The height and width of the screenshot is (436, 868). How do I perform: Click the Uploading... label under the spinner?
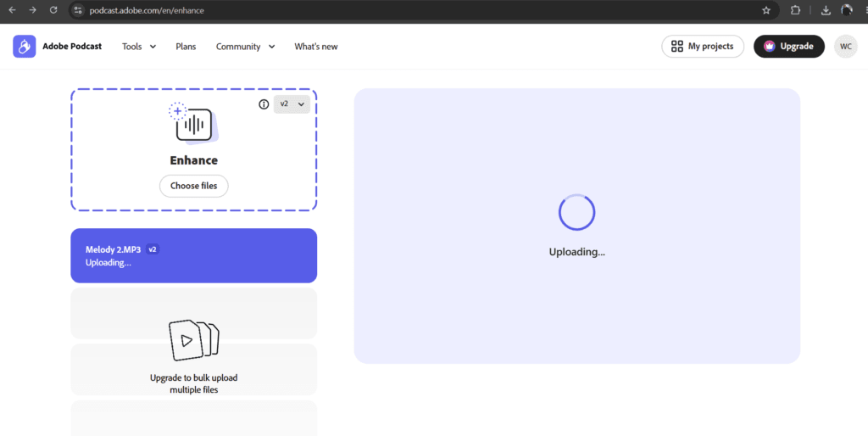(x=576, y=252)
